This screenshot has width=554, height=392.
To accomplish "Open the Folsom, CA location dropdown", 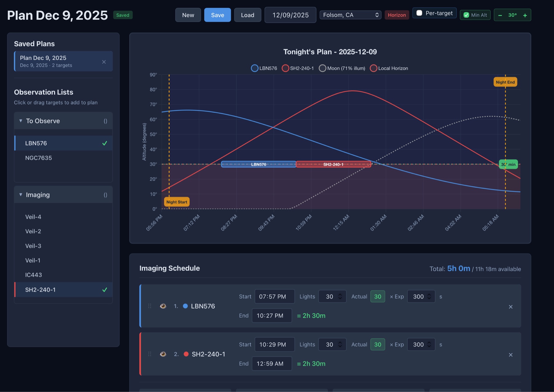I will [x=350, y=15].
